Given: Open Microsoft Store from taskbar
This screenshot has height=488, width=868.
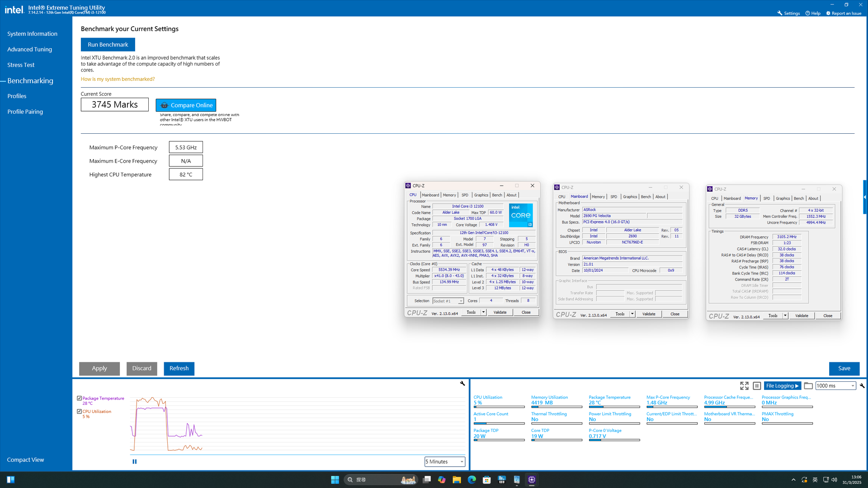Looking at the screenshot, I should click(487, 480).
